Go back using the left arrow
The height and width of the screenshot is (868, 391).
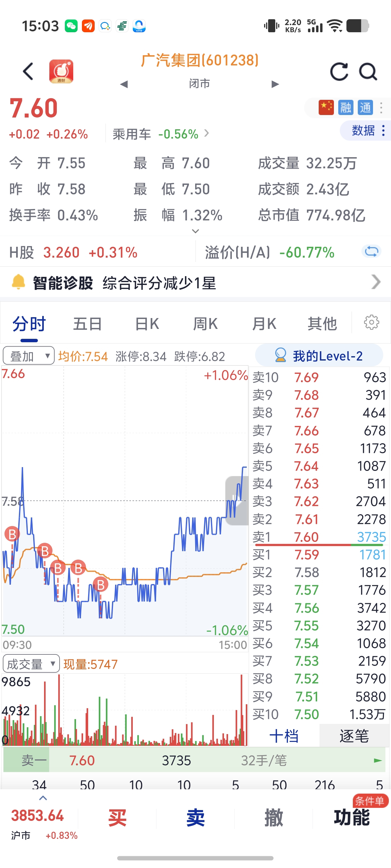(x=28, y=71)
